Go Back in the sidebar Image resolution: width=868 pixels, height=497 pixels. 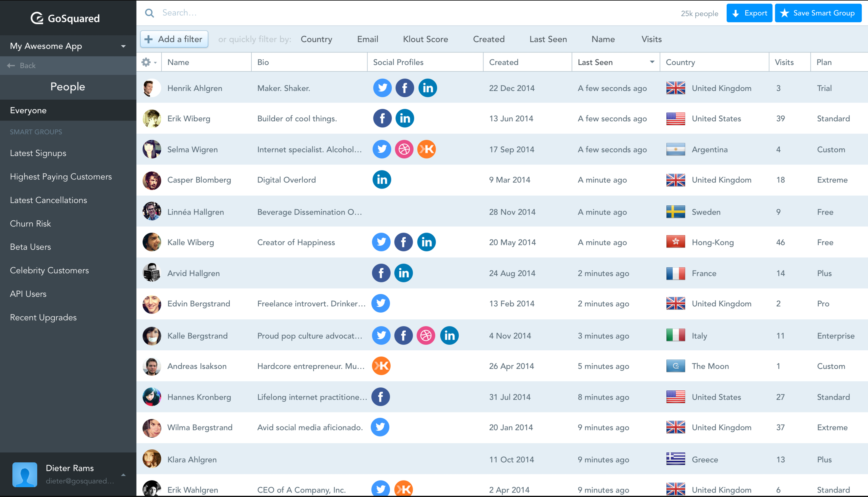click(x=68, y=66)
